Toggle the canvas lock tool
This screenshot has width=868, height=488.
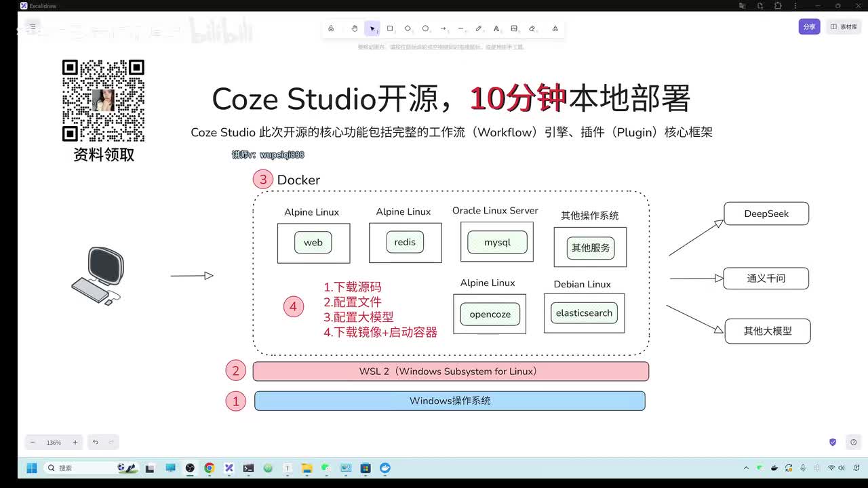(331, 28)
